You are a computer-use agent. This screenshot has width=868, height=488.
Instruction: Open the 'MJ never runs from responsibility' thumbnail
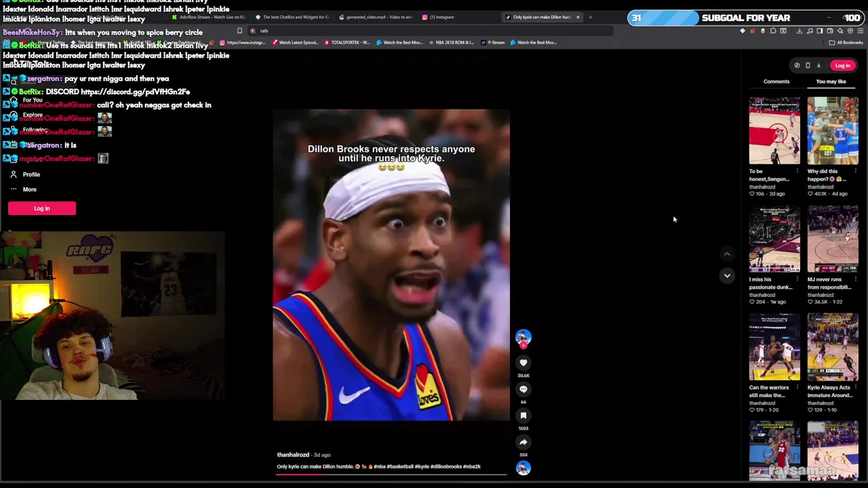coord(833,239)
